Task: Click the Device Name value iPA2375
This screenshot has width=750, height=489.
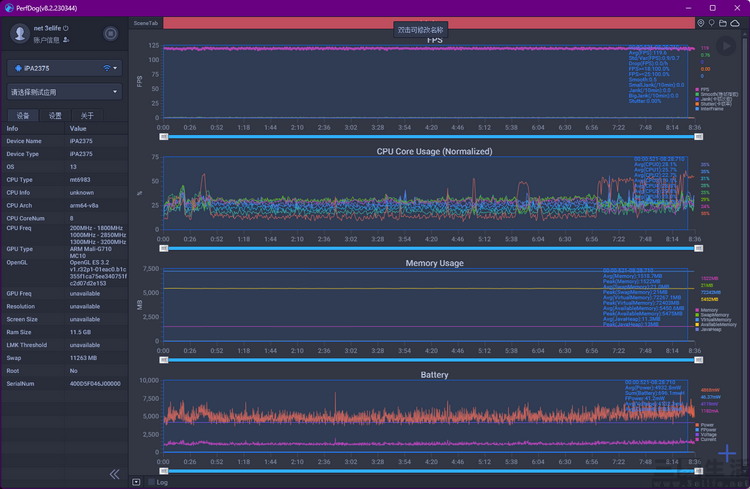Action: 81,141
